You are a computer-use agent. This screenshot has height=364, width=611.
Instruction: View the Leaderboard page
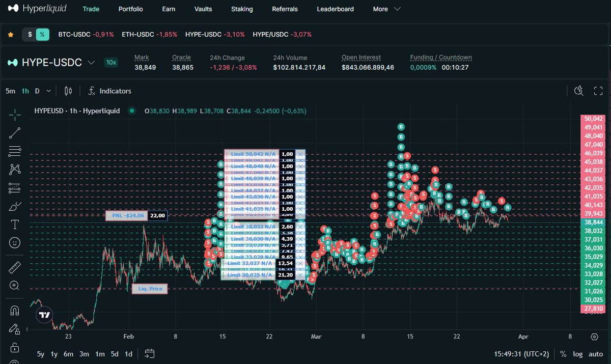click(335, 9)
